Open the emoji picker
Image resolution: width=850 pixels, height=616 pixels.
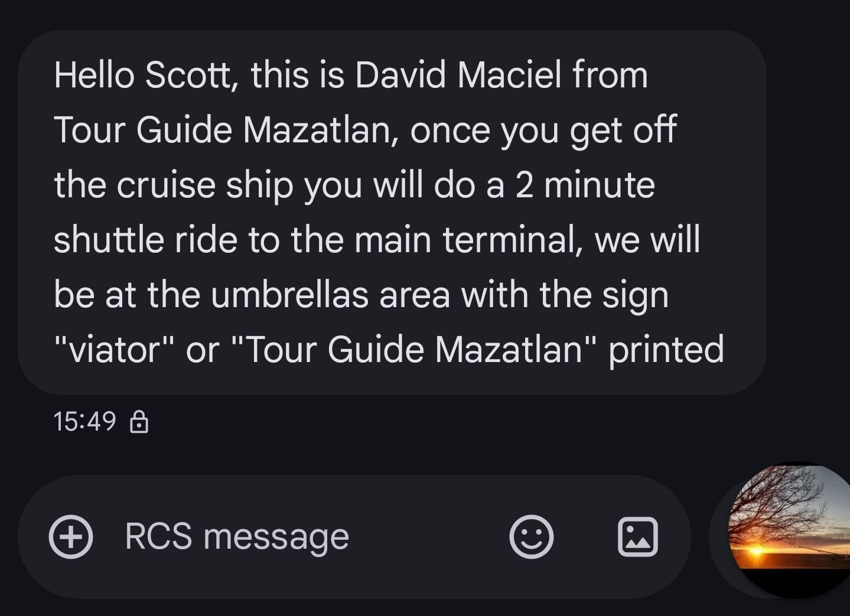tap(531, 537)
